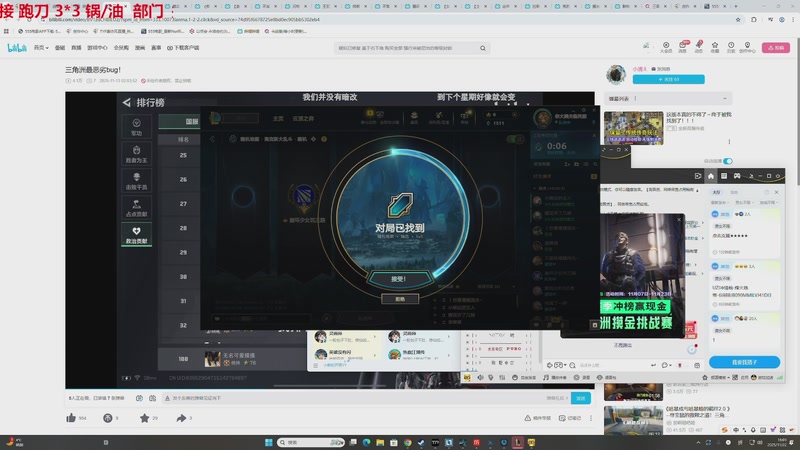Open the 创作中心 icon
Viewport: 800px width, 450px height.
coord(747,47)
